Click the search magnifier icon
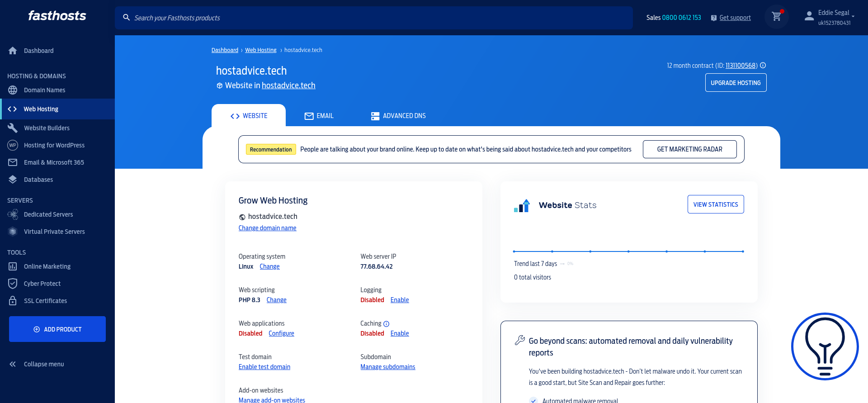Viewport: 868px width, 403px height. (127, 18)
